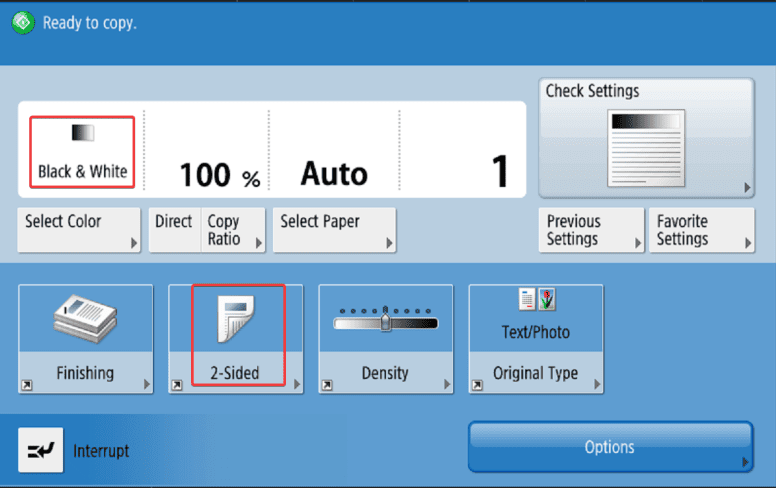Viewport: 776px width, 488px height.
Task: Open the Select Color menu
Action: [80, 230]
